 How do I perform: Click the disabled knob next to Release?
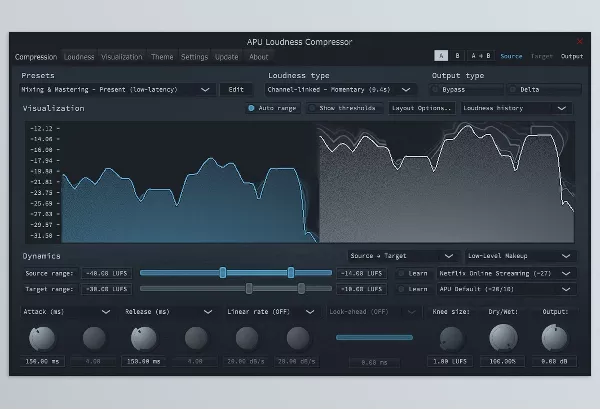click(x=196, y=339)
